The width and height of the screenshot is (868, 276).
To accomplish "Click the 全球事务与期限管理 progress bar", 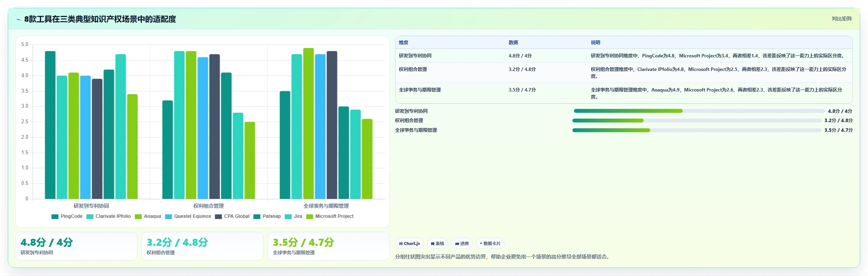I will [x=697, y=130].
